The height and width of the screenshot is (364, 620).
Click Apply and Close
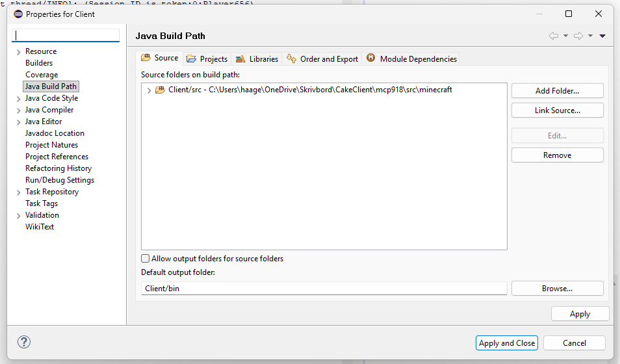(x=507, y=343)
